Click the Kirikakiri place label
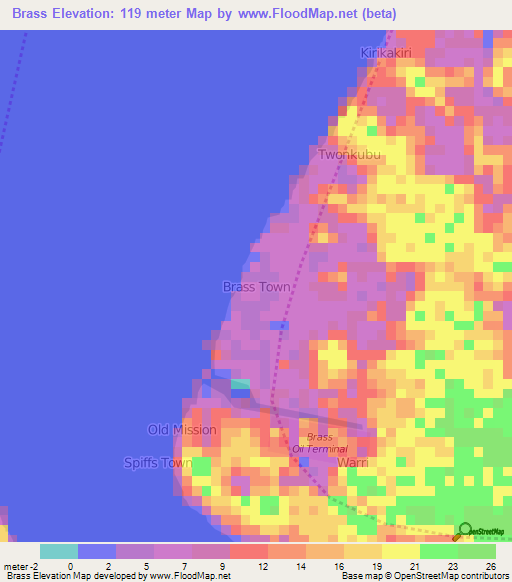 pos(386,53)
